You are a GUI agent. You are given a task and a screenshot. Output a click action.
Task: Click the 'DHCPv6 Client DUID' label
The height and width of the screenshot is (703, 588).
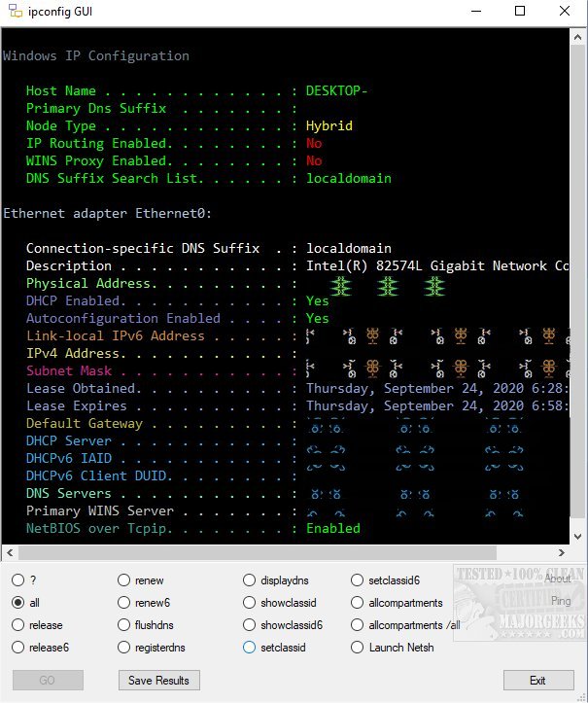(x=96, y=475)
